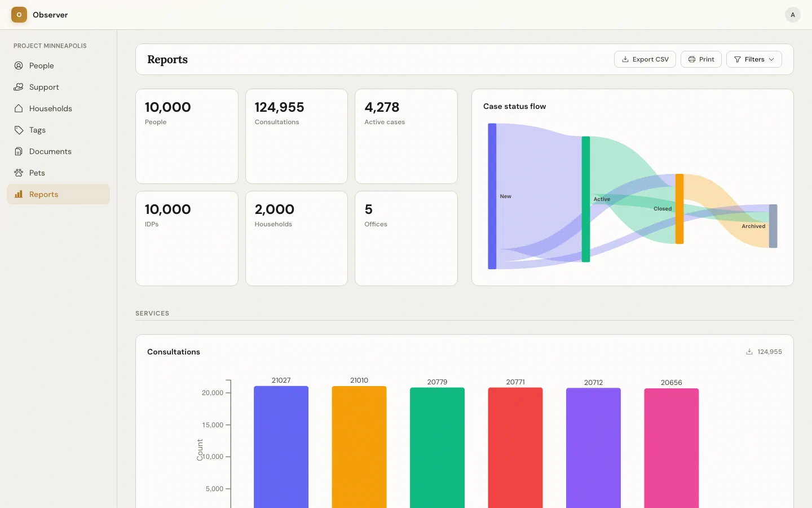Select the green Active node in the flow chart
Image resolution: width=812 pixels, height=508 pixels.
[586, 199]
